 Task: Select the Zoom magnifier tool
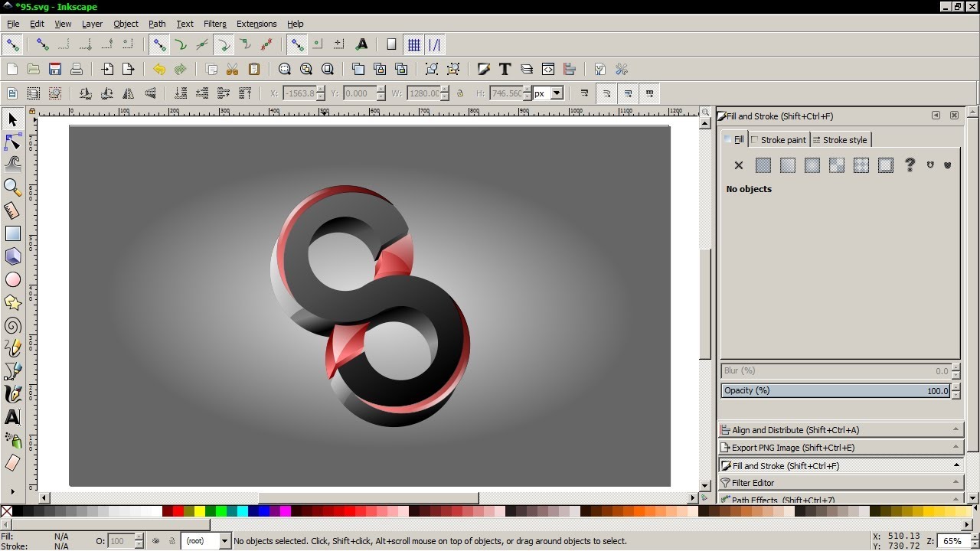point(12,187)
